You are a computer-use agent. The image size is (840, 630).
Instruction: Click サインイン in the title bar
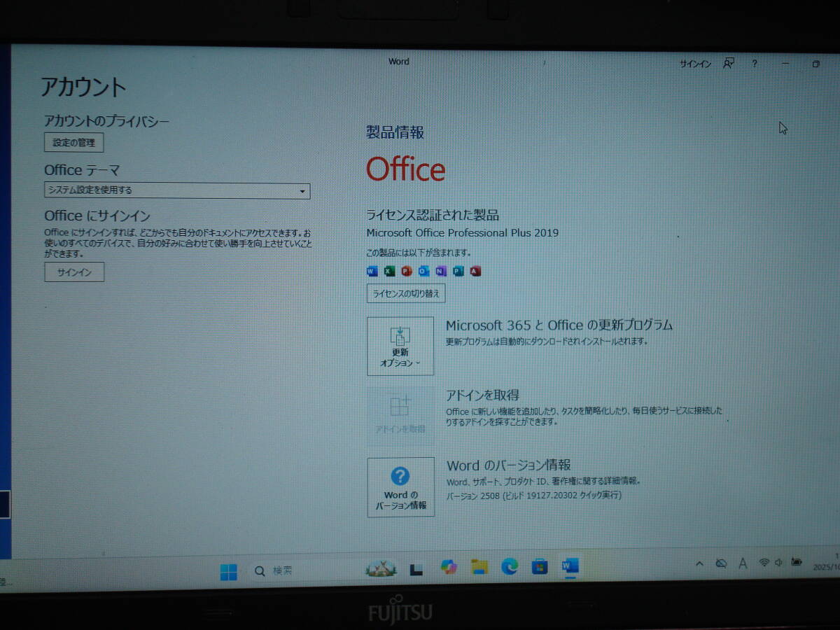(x=695, y=64)
